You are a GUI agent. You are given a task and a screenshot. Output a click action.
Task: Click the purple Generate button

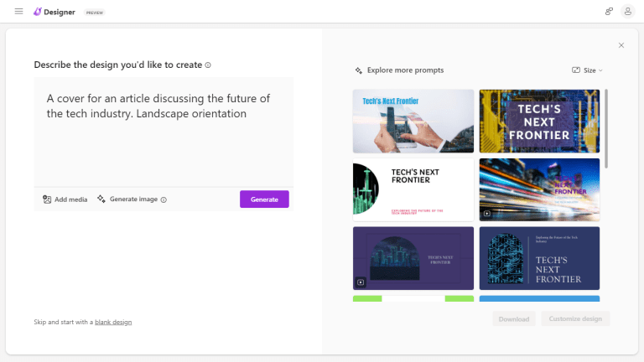pos(264,199)
